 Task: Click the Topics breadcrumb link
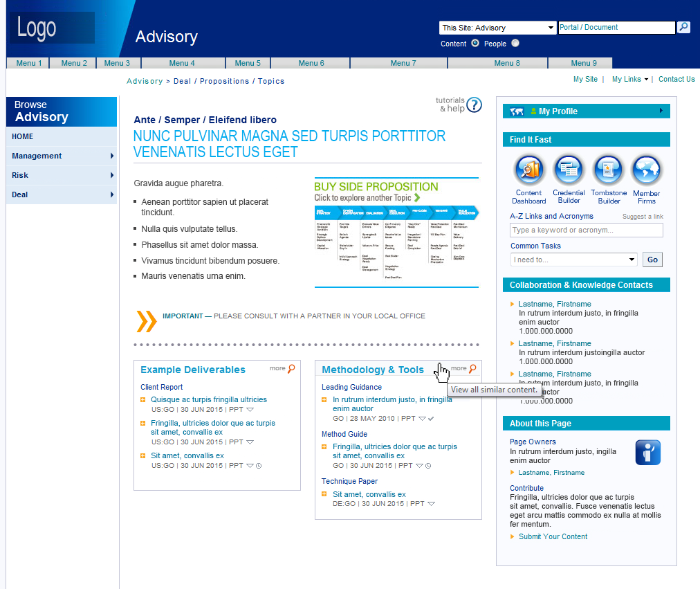[270, 81]
